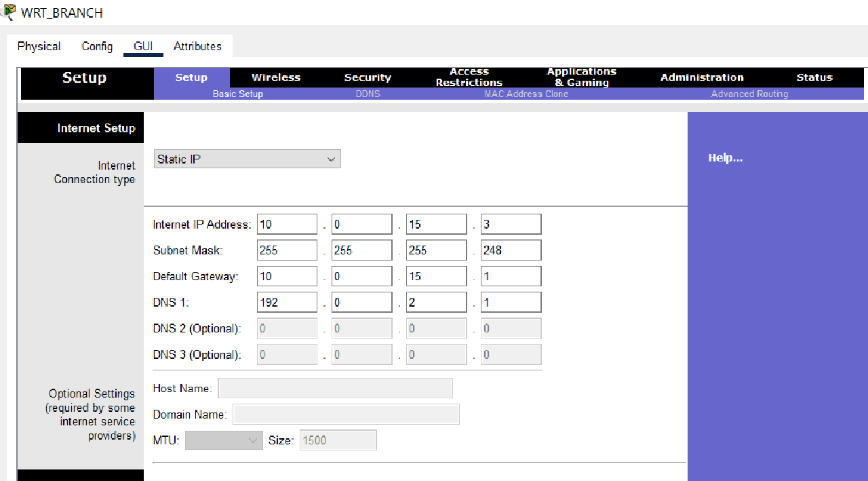The image size is (868, 481).
Task: Open the Security settings section
Action: pyautogui.click(x=368, y=77)
